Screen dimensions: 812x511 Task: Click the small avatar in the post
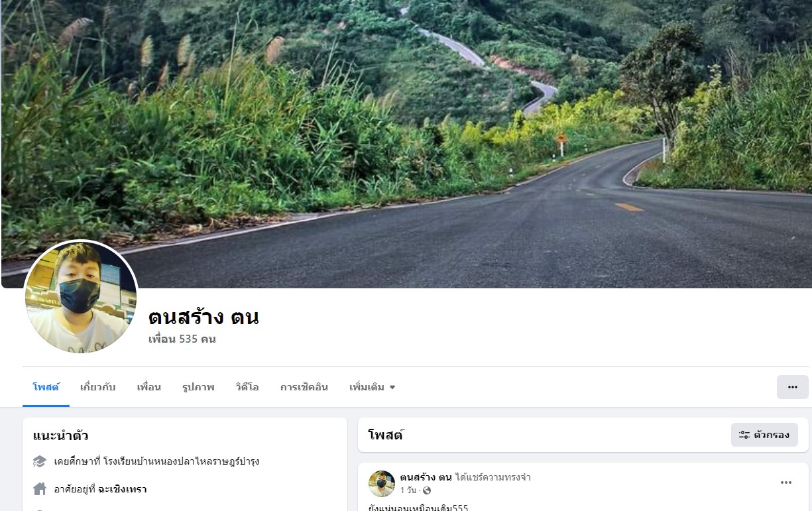click(382, 484)
